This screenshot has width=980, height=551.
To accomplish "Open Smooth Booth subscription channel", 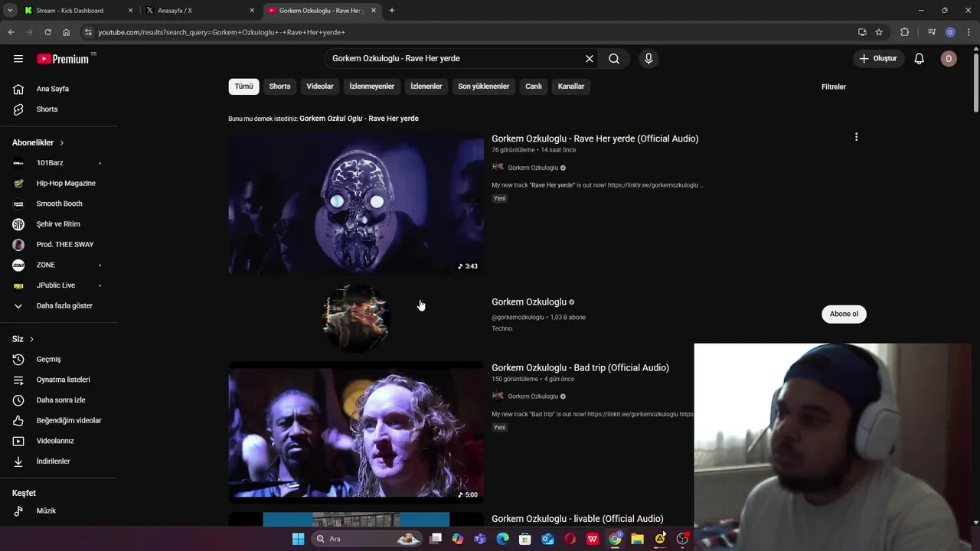I will tap(60, 204).
